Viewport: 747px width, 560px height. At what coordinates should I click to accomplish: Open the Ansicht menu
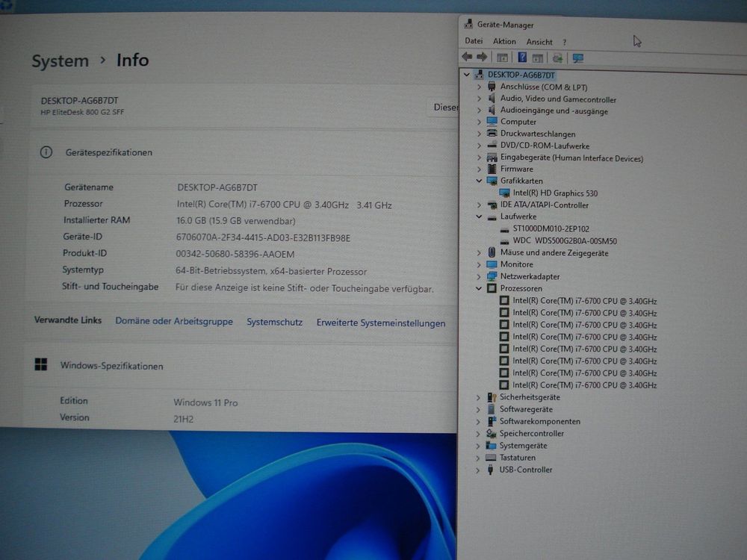[539, 42]
